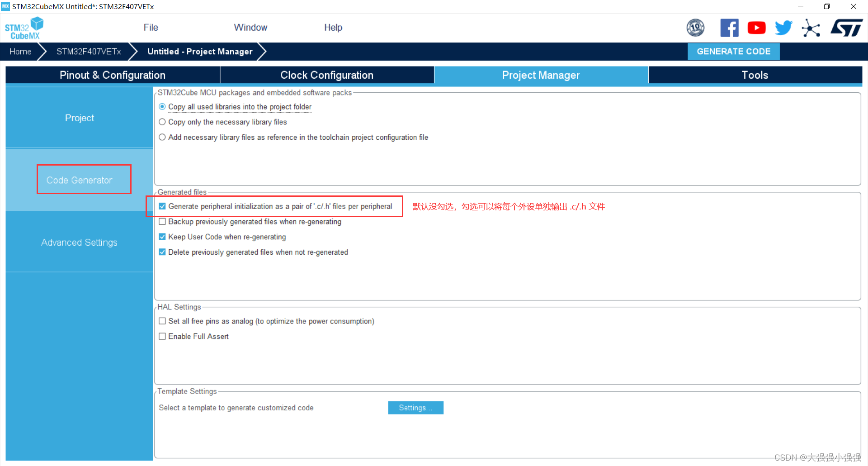Enable Set all free pins as analog

point(162,321)
